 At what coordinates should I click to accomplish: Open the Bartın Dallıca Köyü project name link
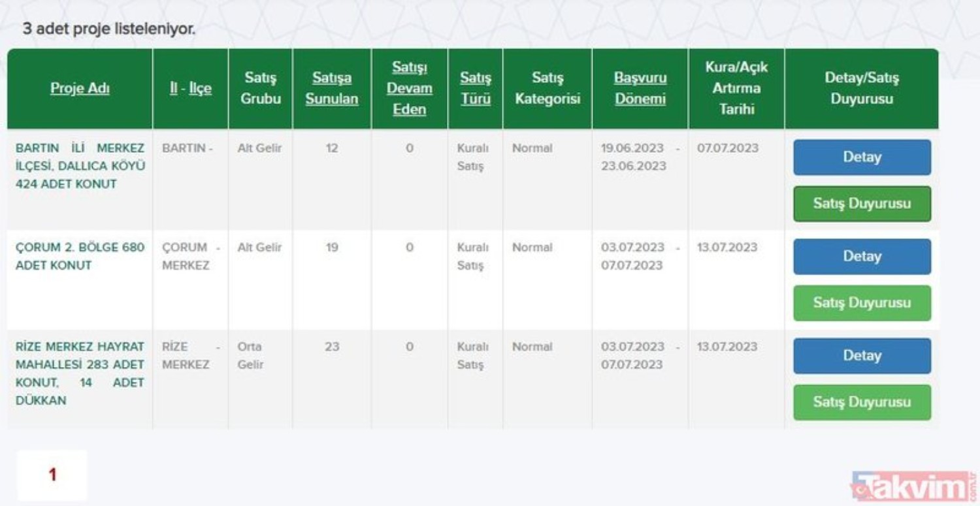coord(80,166)
